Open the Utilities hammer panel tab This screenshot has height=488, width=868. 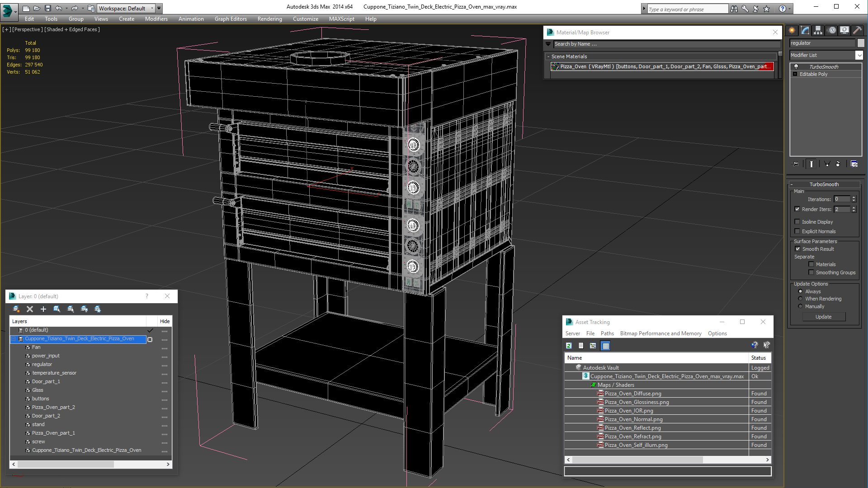857,30
